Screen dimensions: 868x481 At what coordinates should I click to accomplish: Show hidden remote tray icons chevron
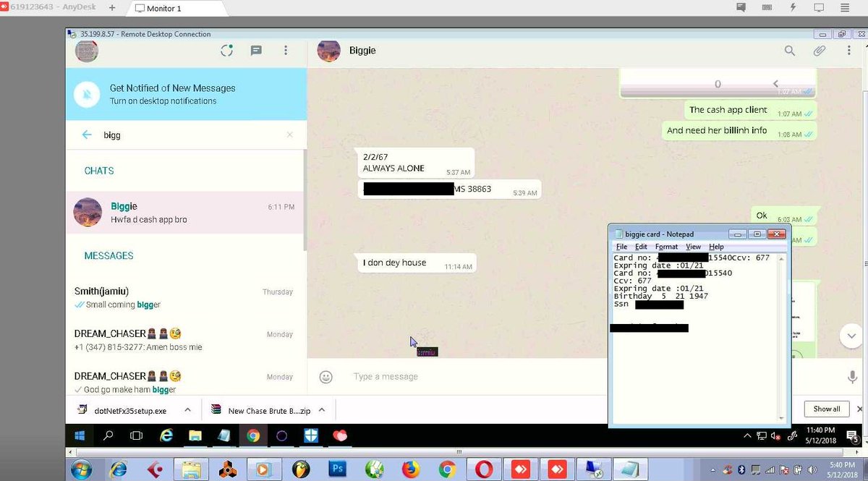tap(747, 435)
